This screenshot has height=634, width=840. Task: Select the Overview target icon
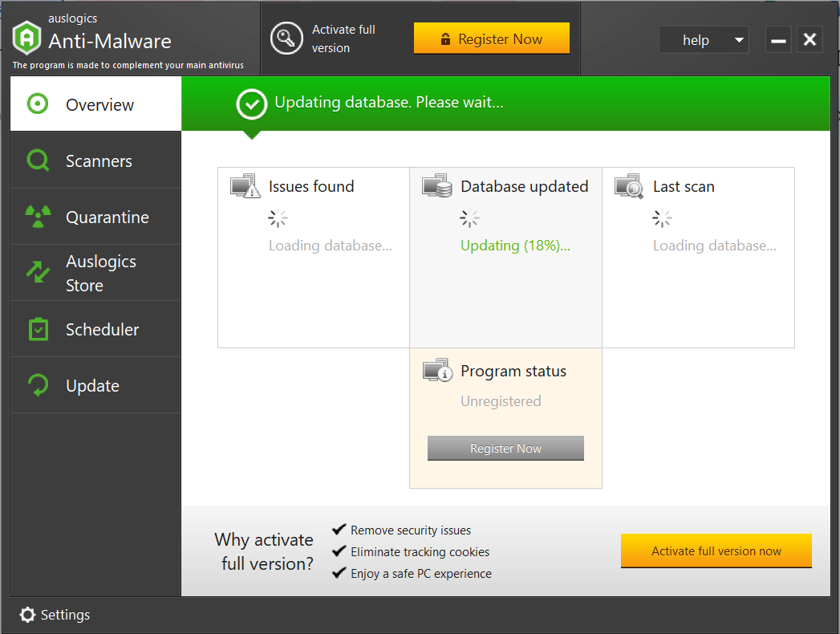[x=38, y=104]
